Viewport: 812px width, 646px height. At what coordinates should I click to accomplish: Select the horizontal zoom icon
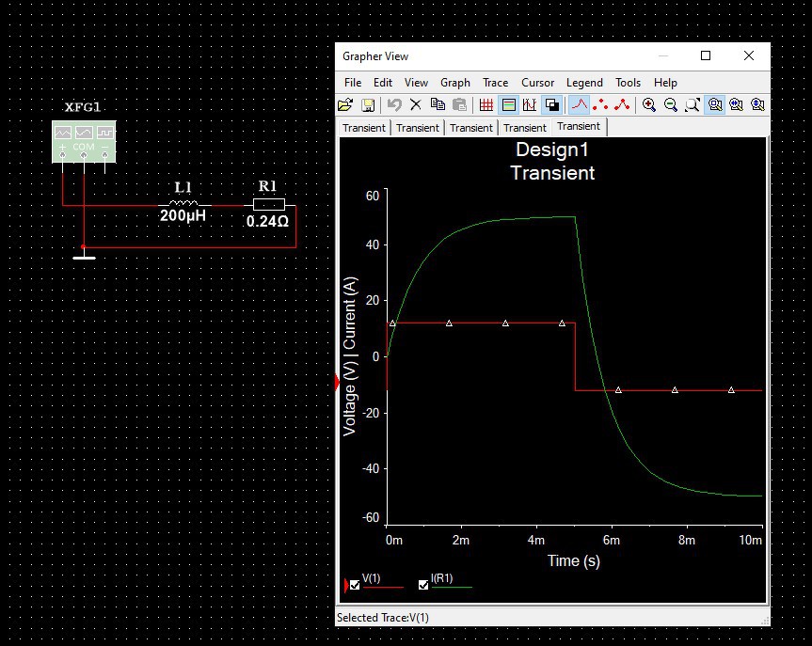[x=736, y=105]
